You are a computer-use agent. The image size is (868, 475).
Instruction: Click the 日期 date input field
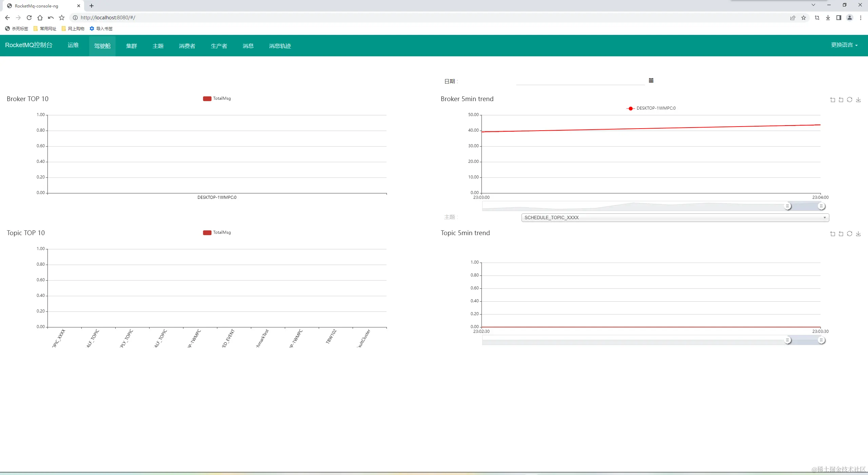580,81
